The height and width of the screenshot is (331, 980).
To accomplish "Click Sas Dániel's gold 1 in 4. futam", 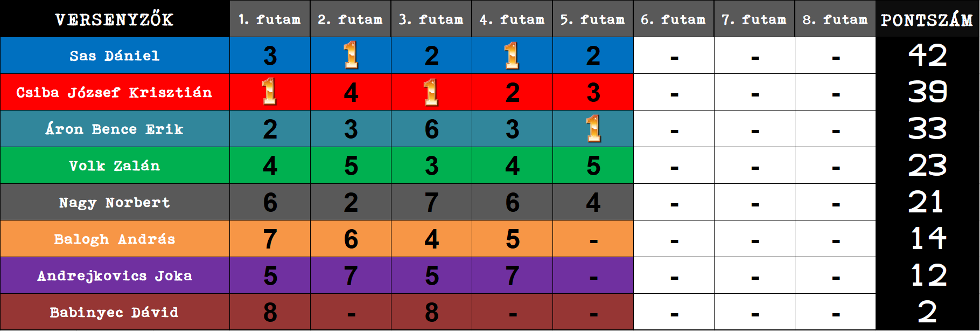I will tap(512, 55).
